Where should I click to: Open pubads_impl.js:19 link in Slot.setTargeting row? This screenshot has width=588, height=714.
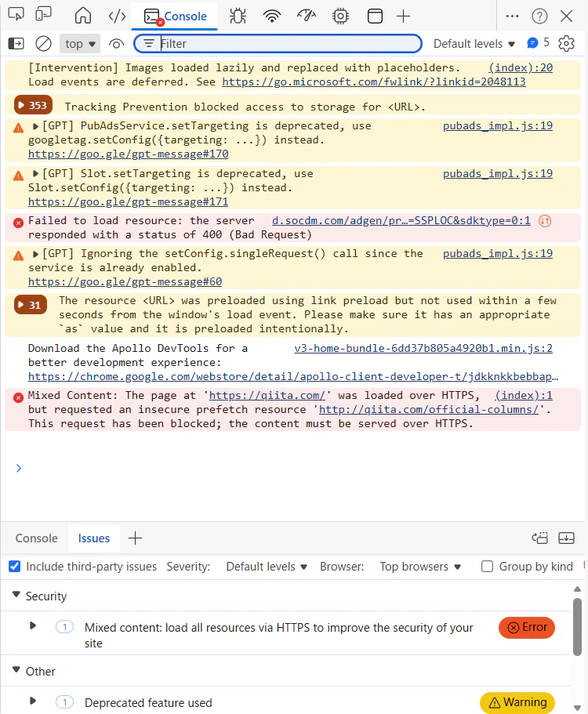pos(498,174)
